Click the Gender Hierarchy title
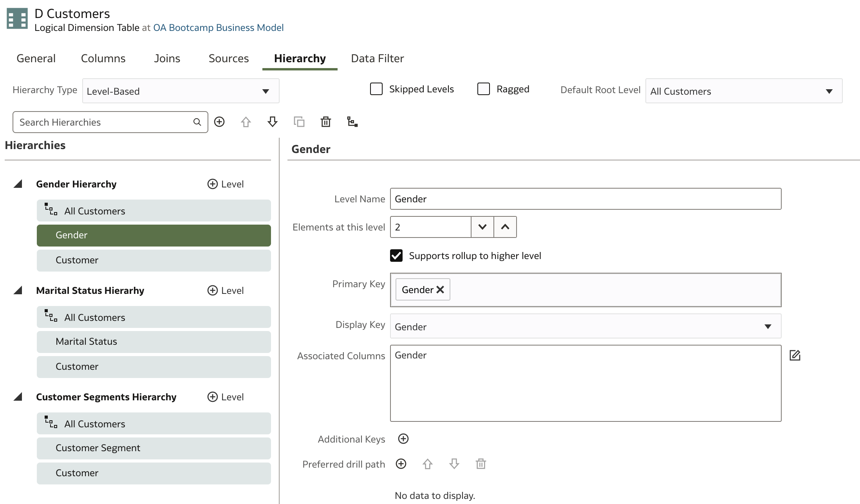This screenshot has height=504, width=860. click(x=76, y=184)
